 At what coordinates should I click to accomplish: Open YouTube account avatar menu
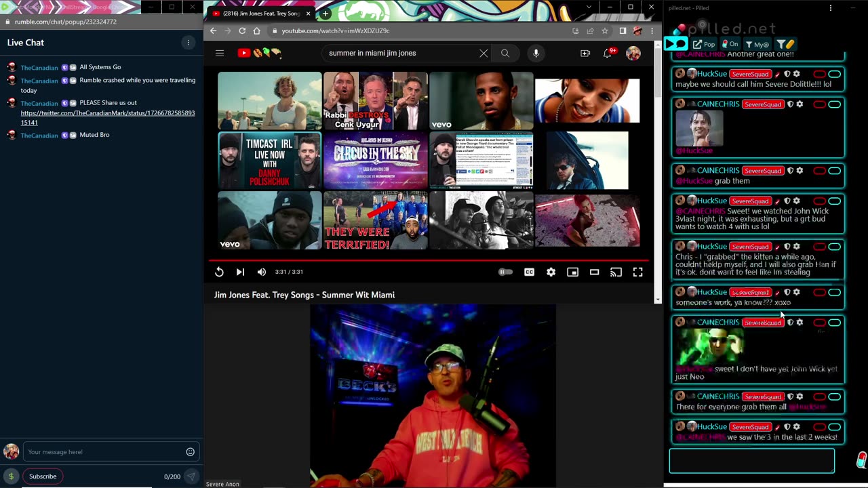(x=633, y=53)
